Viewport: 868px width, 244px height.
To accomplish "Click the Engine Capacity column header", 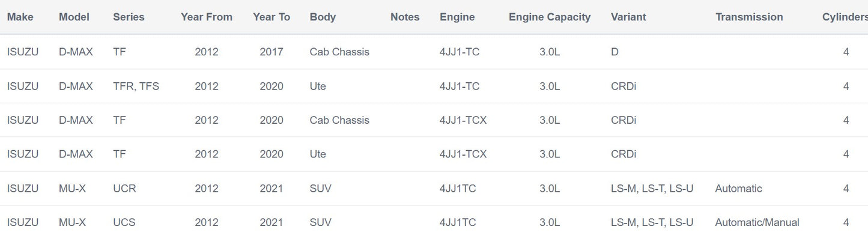I will [550, 17].
